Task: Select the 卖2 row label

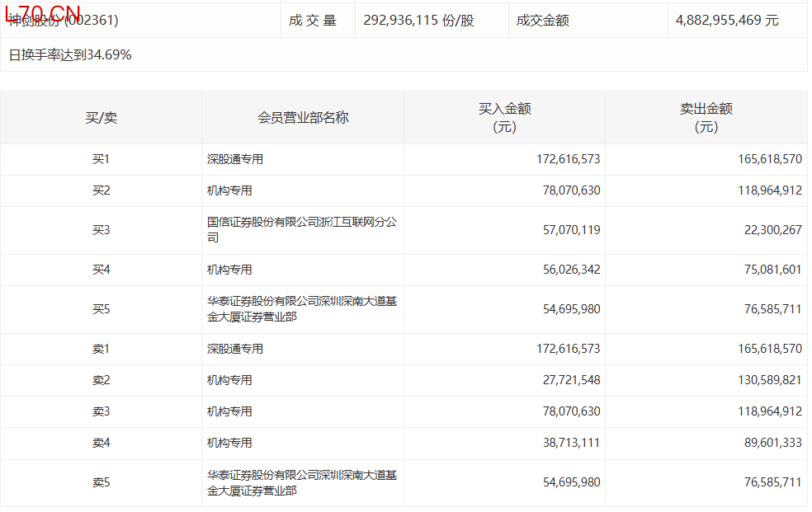Action: [101, 380]
